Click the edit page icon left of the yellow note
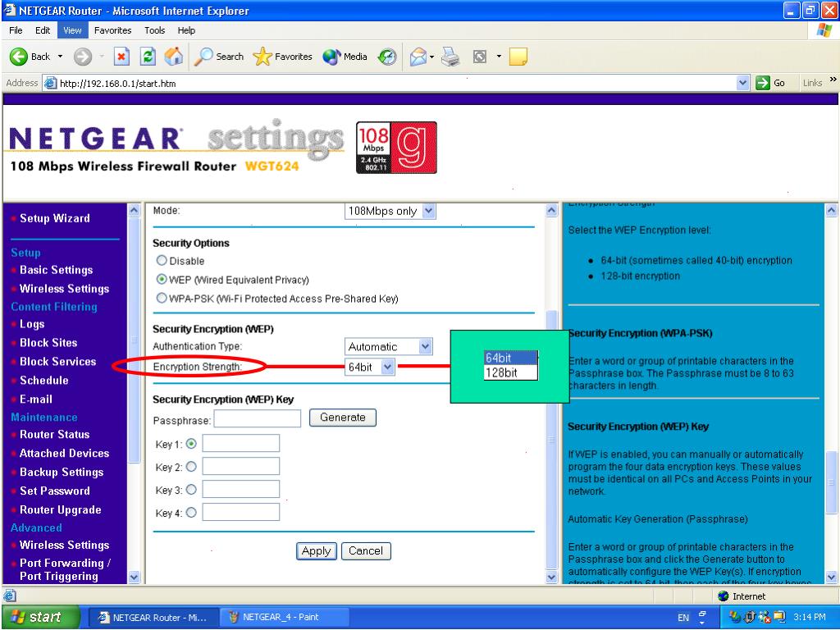 [x=480, y=57]
